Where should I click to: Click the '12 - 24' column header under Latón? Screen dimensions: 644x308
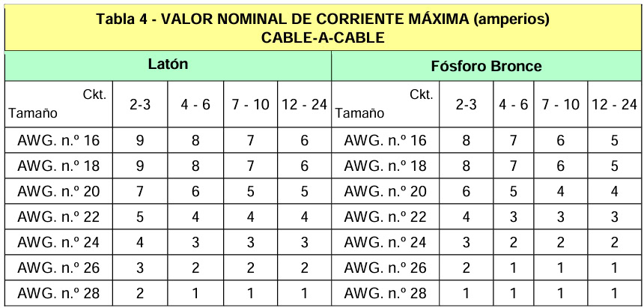(305, 105)
